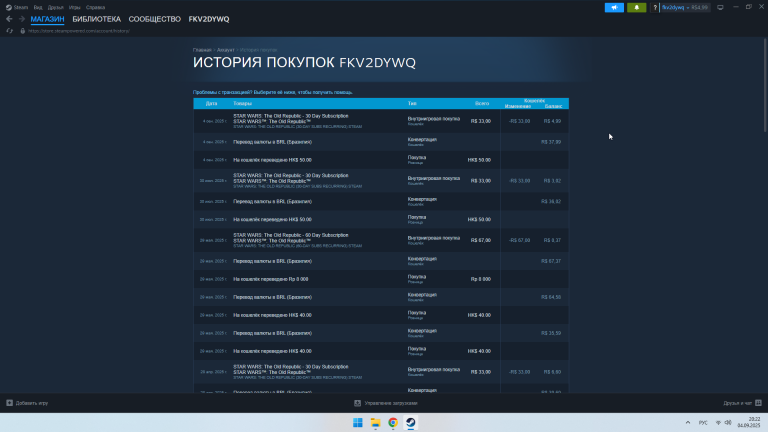Click the R$ 67,00 total amount
Screen dimensions: 768x432
[x=481, y=240]
